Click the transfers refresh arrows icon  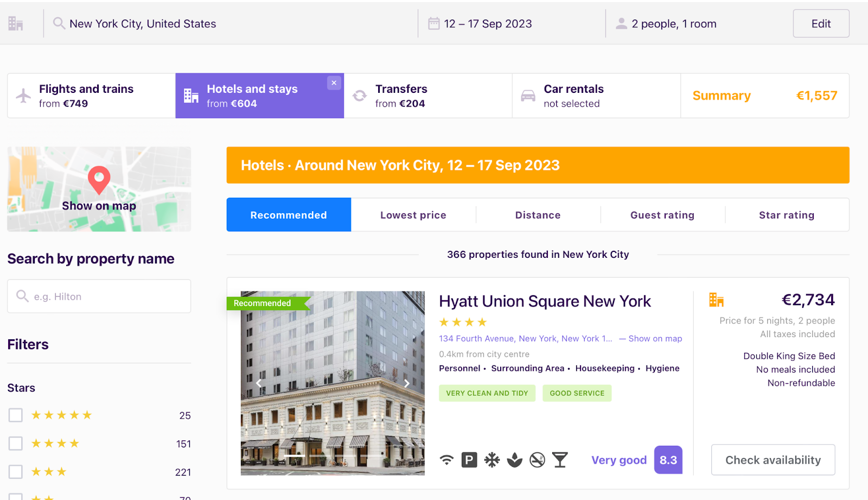click(x=360, y=96)
